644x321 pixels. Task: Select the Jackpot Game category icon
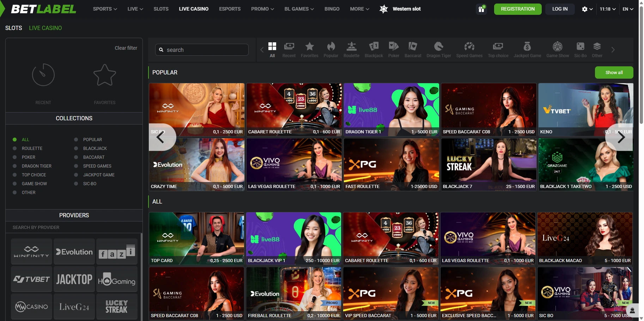tap(527, 47)
